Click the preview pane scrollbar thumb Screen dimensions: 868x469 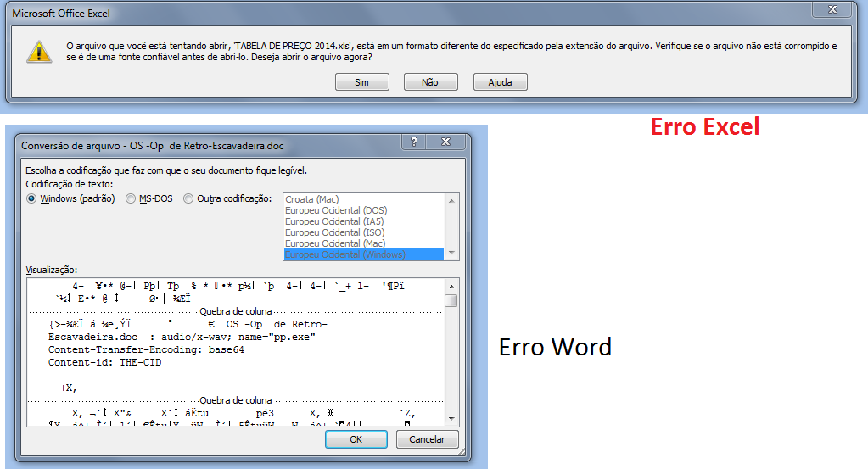(451, 300)
